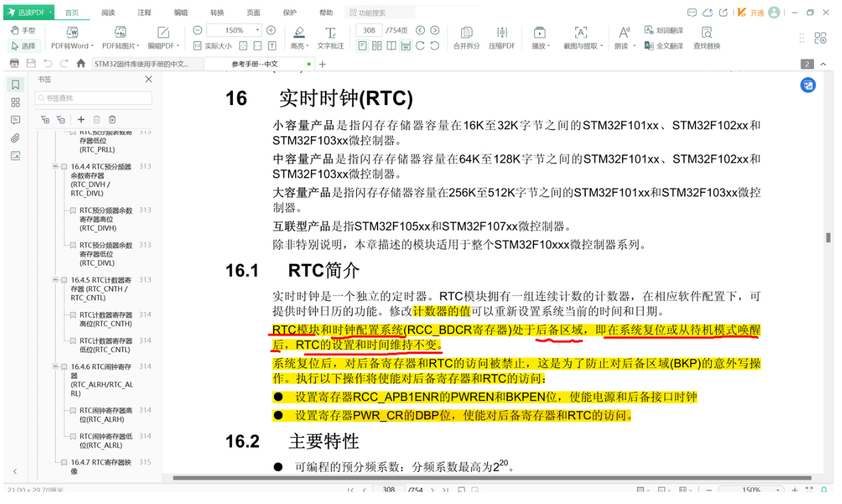Screen dimensions: 842x504
Task: Toggle book reading view mode
Action: pos(391,45)
